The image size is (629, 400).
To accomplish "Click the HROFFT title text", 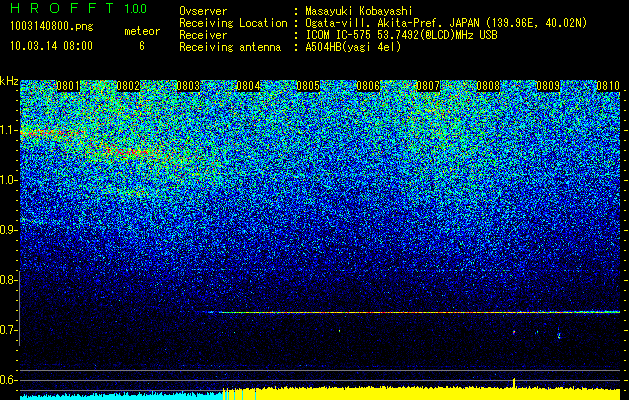I will [x=62, y=8].
